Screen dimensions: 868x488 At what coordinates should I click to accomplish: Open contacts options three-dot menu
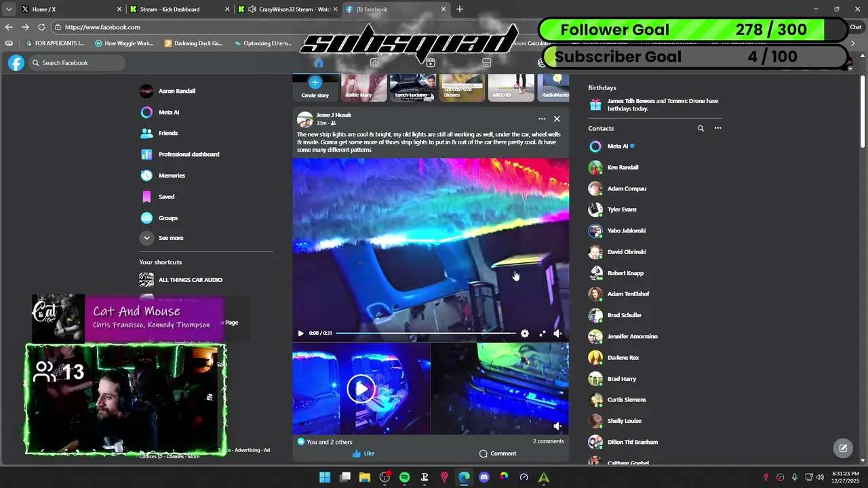click(717, 128)
